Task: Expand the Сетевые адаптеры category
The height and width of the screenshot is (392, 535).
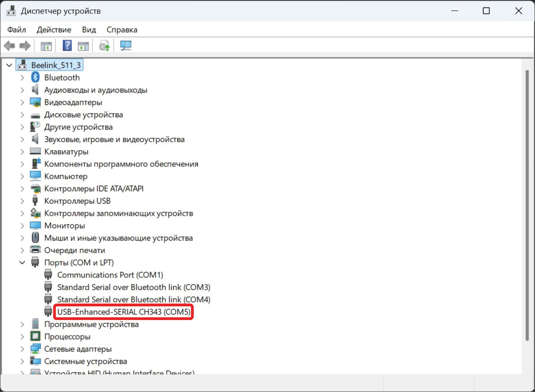Action: pos(22,349)
